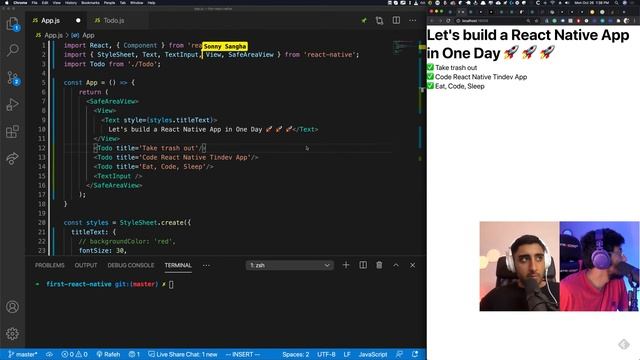Click the unsaved dot on the App.js tab
Screen dimensions: 640x360
[78, 20]
